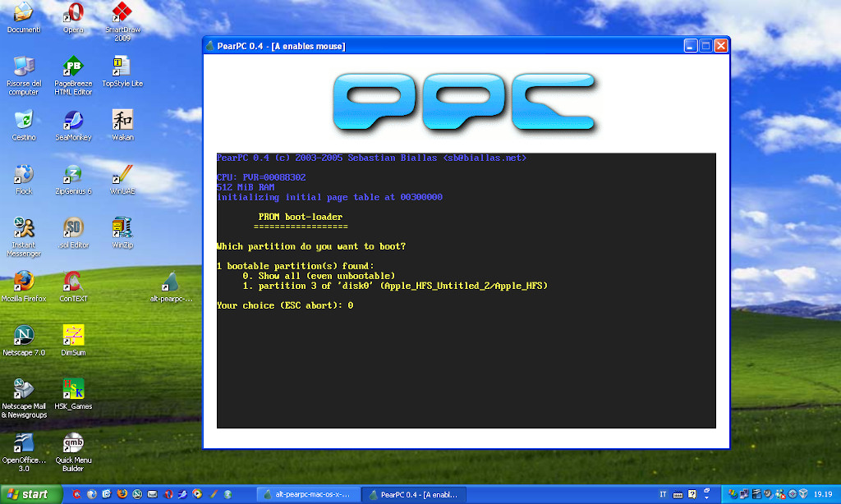
Task: Click the 'Show all (even unbootable)' line
Action: pyautogui.click(x=319, y=276)
